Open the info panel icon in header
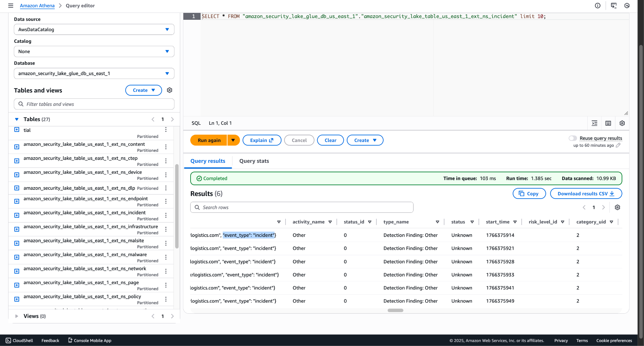Viewport: 644px width, 346px height. click(598, 6)
